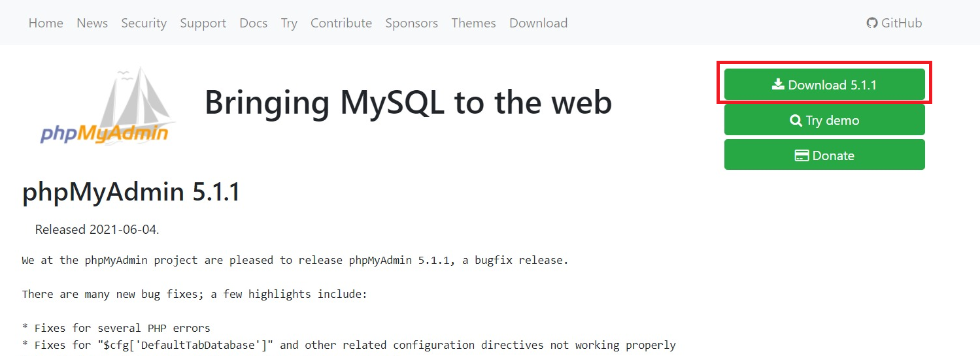Open the News navigation link
The image size is (980, 356).
[92, 23]
